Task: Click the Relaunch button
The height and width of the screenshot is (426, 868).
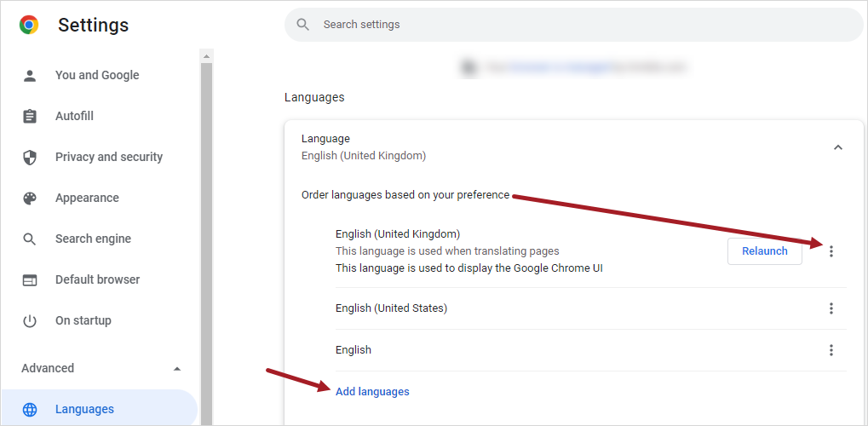Action: pyautogui.click(x=764, y=251)
